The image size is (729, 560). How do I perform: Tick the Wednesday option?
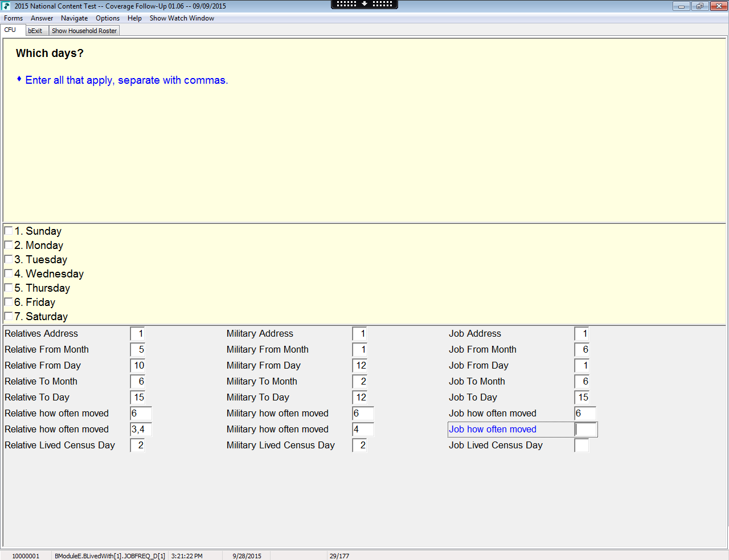(x=9, y=273)
